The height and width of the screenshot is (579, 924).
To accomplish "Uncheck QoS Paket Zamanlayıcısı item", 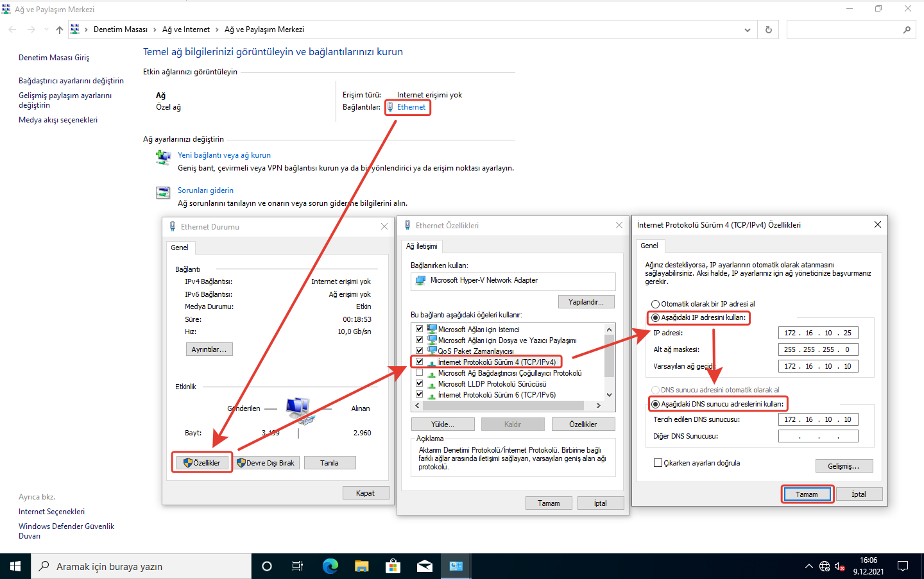I will pyautogui.click(x=420, y=351).
